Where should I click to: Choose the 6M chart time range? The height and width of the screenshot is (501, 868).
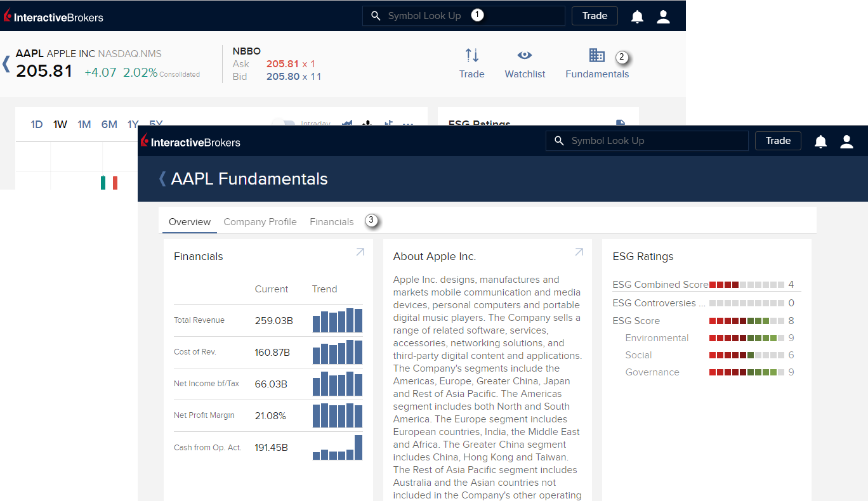click(x=109, y=124)
